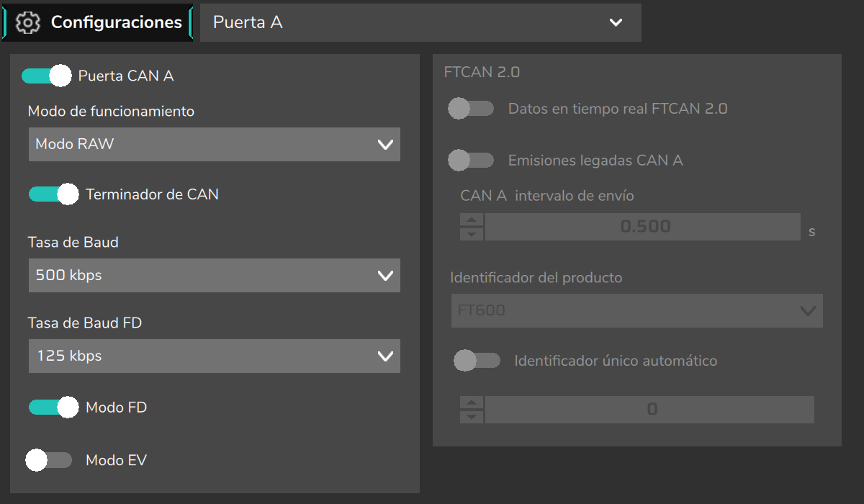Viewport: 864px width, 504px height.
Task: Click the Configuraciones gear icon
Action: (x=27, y=22)
